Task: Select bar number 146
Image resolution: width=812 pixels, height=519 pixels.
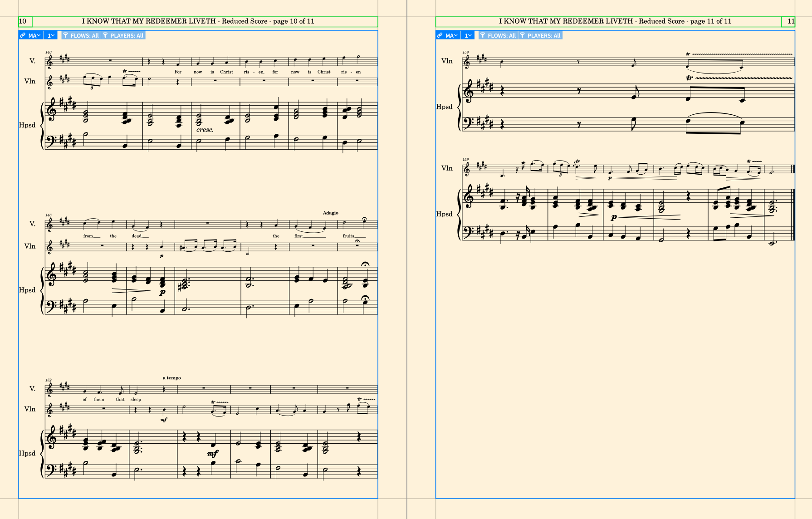Action: [49, 215]
